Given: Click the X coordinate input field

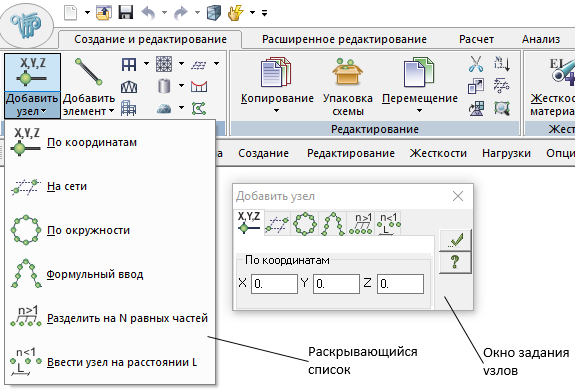Looking at the screenshot, I should [274, 284].
